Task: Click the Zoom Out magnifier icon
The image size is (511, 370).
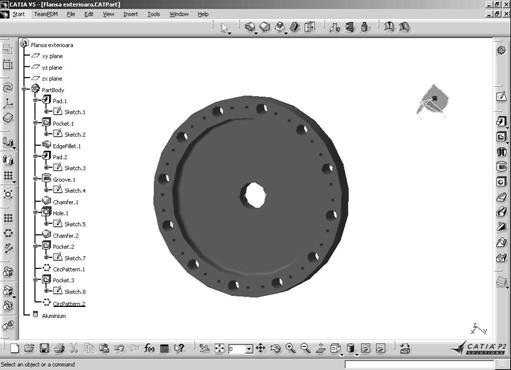Action: coord(305,349)
